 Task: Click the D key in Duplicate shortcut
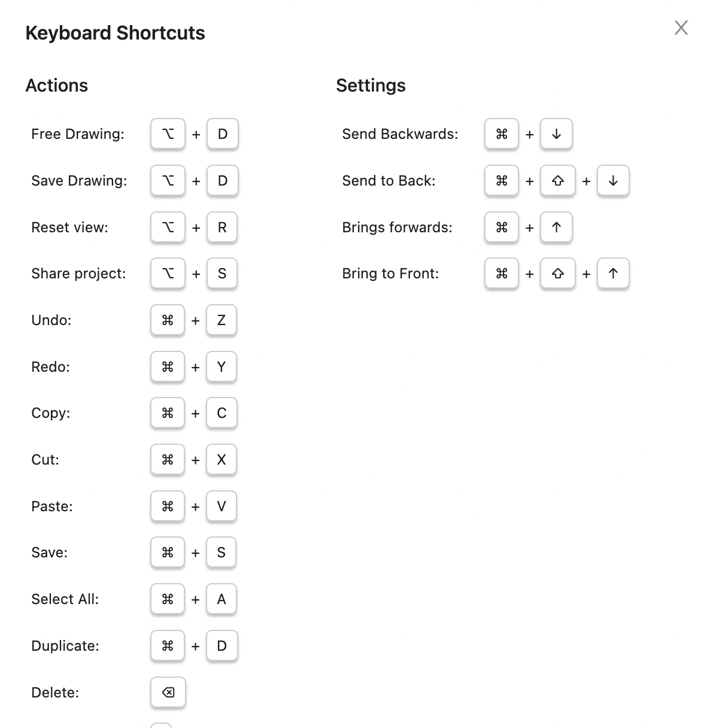[221, 646]
